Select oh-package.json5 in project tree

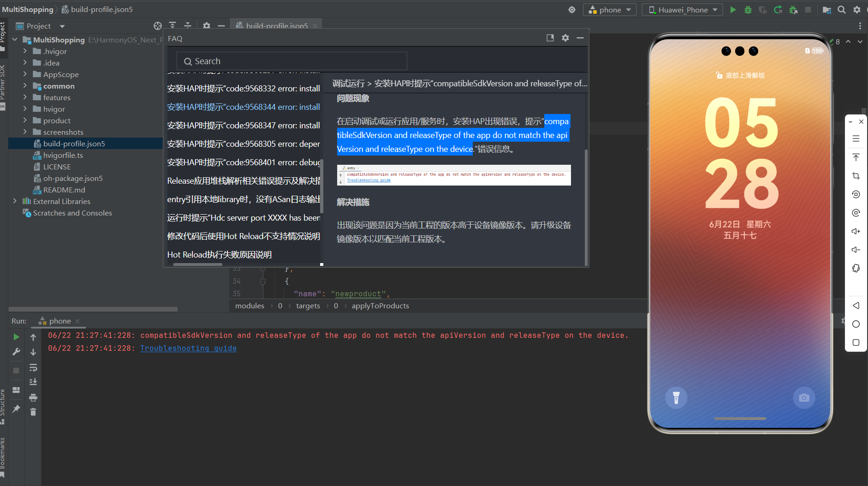click(73, 178)
